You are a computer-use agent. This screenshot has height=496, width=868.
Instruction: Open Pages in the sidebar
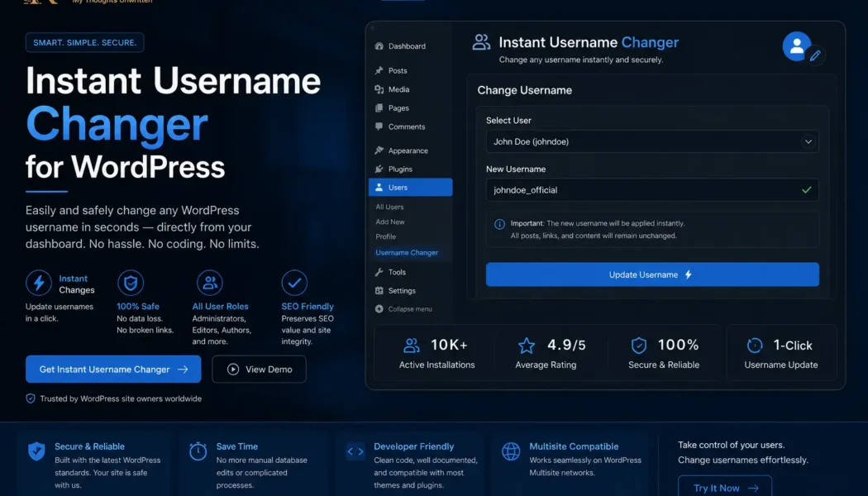tap(393, 108)
